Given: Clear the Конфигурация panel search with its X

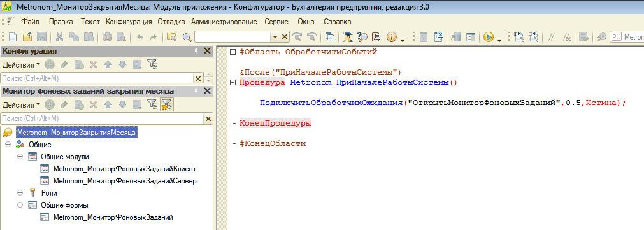Looking at the screenshot, I should pos(198,78).
